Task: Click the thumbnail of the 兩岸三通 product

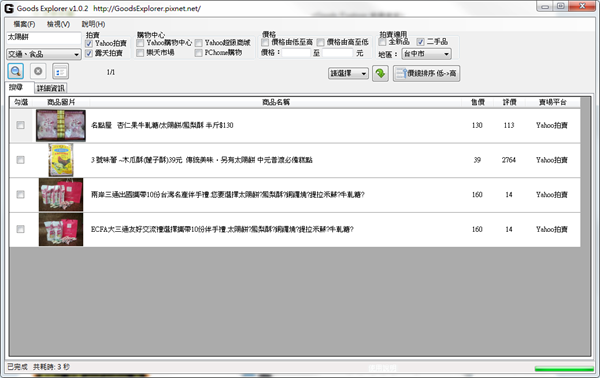Action: [x=61, y=195]
